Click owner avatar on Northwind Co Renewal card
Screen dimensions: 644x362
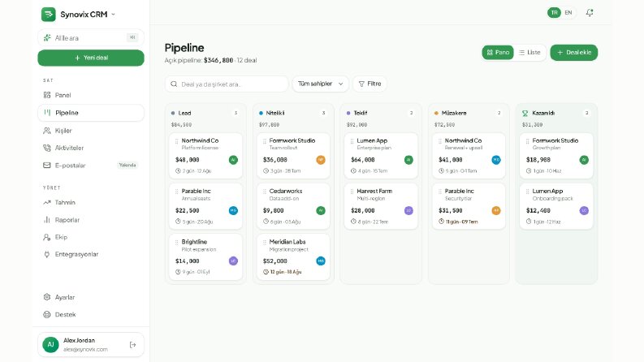click(496, 160)
